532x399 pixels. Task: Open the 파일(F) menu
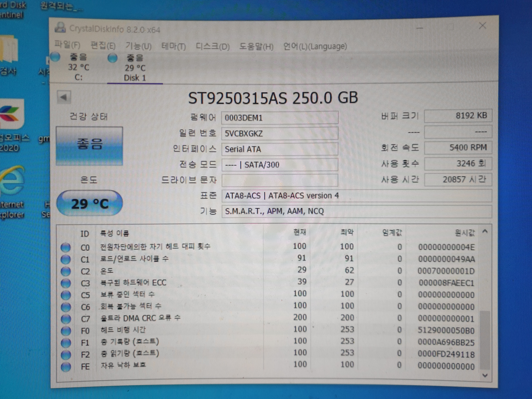67,45
